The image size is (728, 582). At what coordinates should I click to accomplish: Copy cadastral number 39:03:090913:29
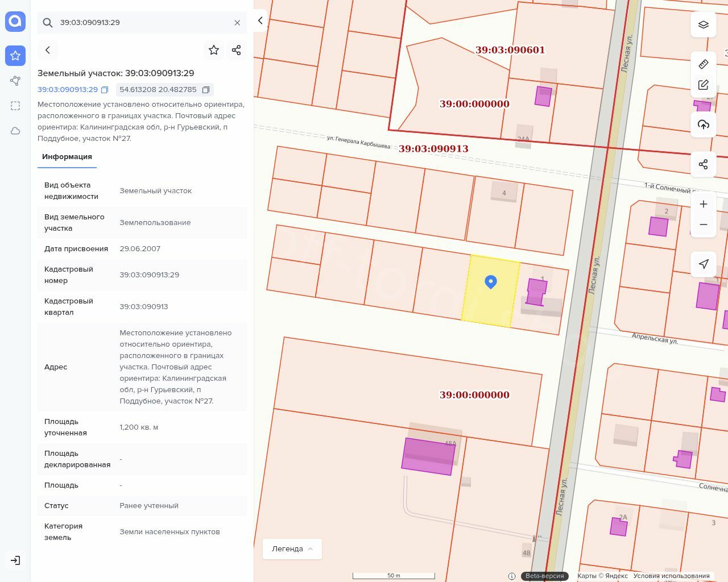(x=105, y=90)
